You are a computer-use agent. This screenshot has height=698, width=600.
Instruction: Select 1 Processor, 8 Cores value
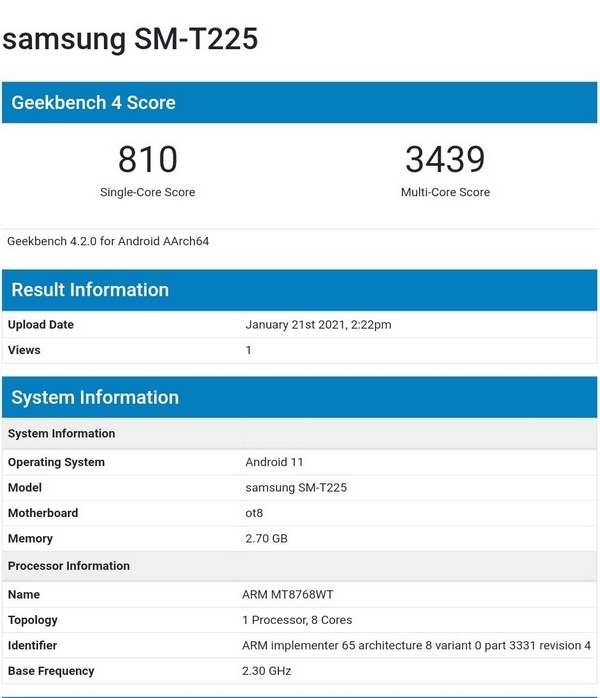click(297, 620)
